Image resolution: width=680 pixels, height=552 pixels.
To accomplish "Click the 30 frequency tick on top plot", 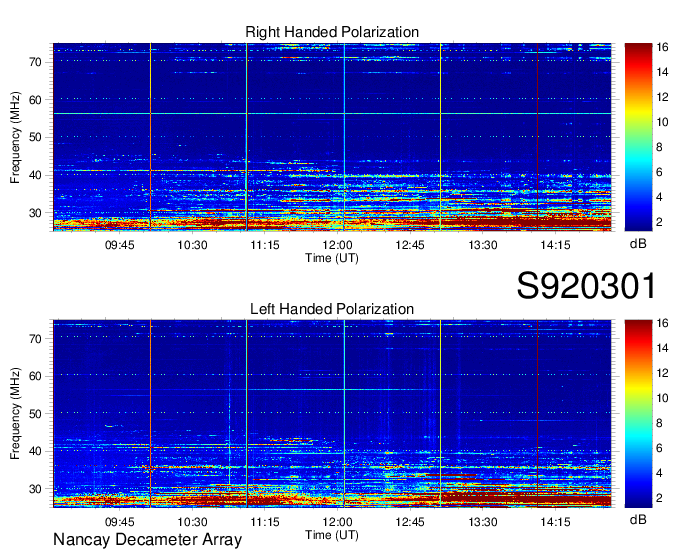I will [x=36, y=213].
